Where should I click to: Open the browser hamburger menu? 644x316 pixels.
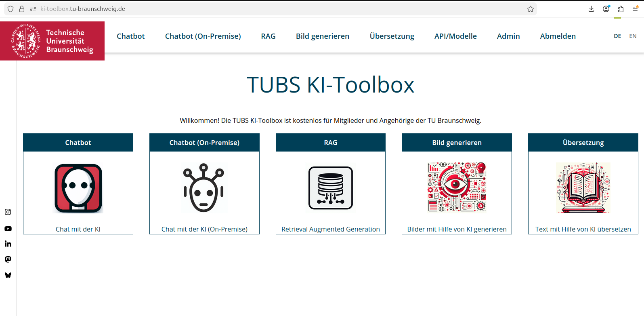click(x=635, y=9)
